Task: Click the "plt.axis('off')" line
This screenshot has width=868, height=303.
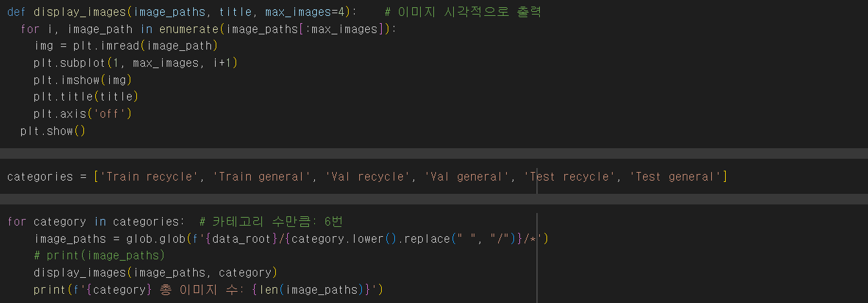Action: (83, 114)
